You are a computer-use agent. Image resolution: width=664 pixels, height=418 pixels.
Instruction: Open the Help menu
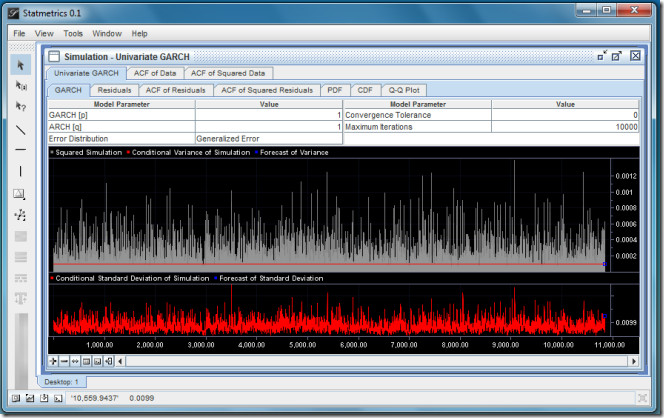click(139, 33)
